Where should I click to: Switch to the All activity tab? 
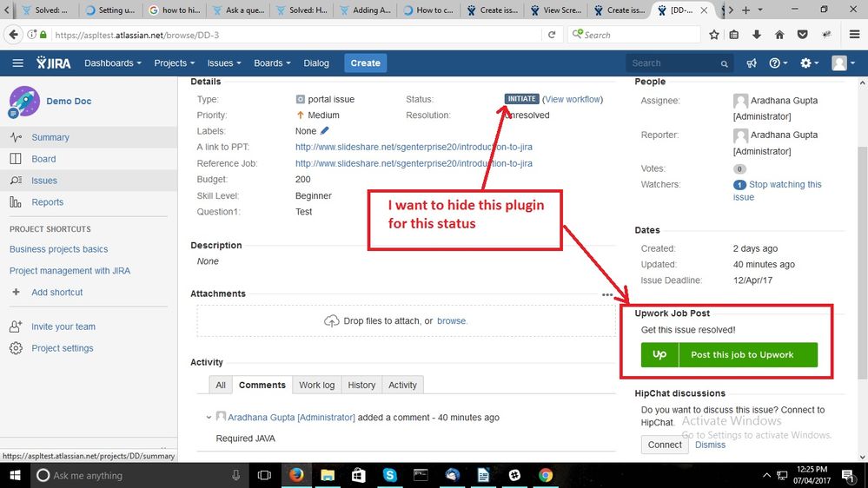coord(221,385)
